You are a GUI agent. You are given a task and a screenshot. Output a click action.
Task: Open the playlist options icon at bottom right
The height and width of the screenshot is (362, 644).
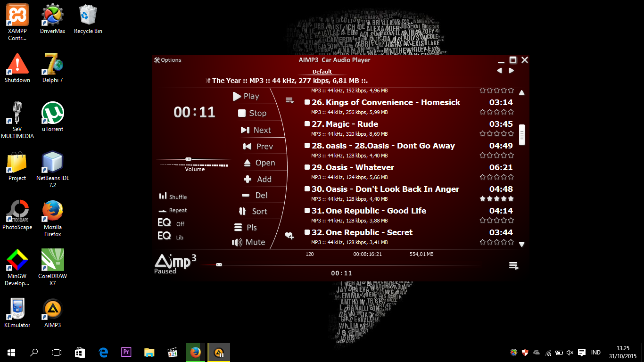514,266
